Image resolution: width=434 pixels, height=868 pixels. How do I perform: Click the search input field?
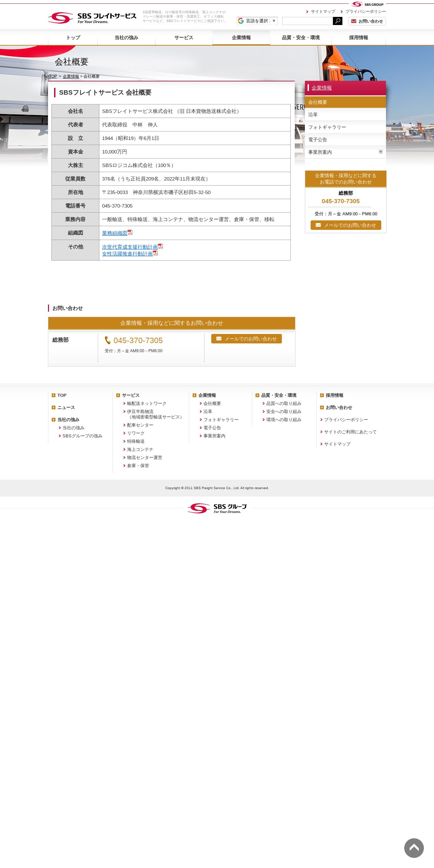click(308, 21)
